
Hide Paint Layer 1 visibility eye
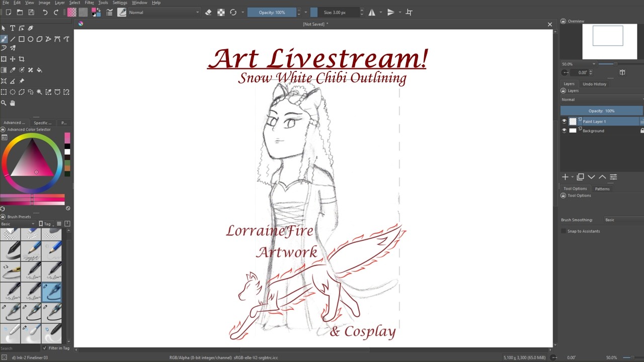coord(564,121)
